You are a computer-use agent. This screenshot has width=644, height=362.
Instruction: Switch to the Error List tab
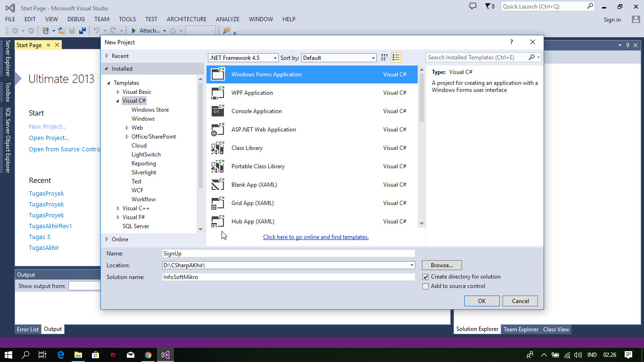(28, 329)
